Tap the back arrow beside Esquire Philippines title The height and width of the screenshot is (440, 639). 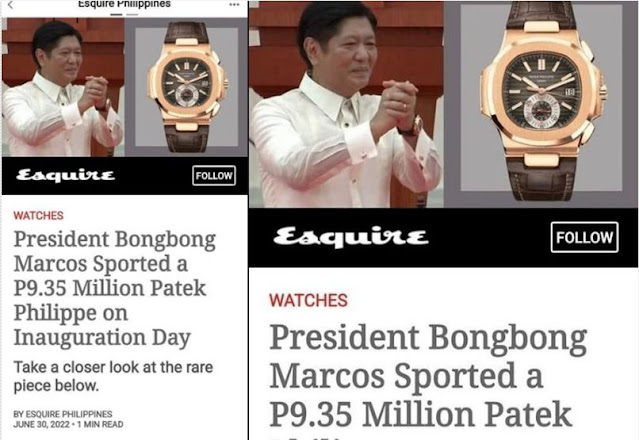[11, 5]
